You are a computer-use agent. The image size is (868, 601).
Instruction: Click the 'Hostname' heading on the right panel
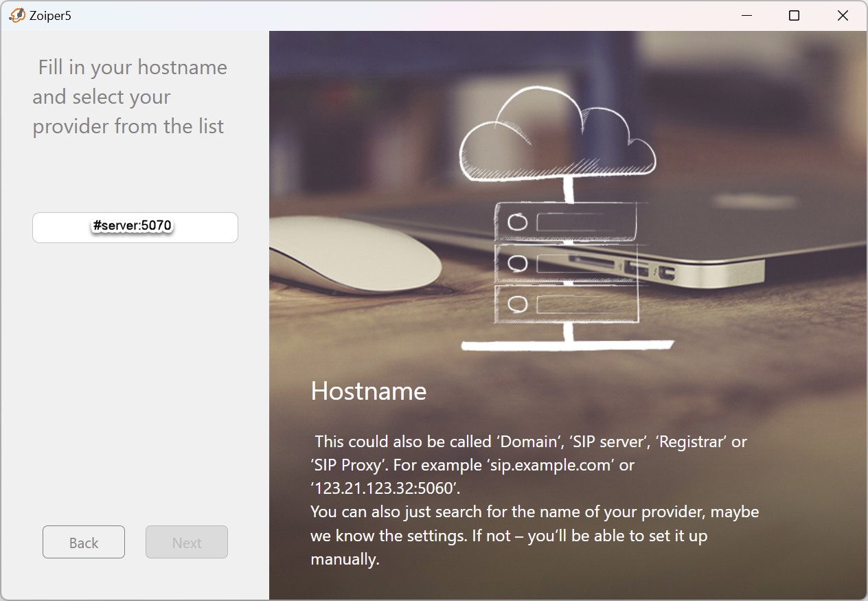[x=368, y=392]
